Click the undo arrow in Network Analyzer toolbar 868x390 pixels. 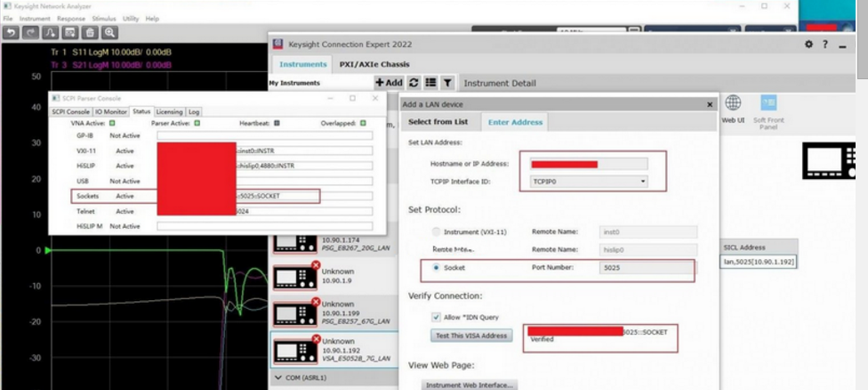click(x=11, y=33)
